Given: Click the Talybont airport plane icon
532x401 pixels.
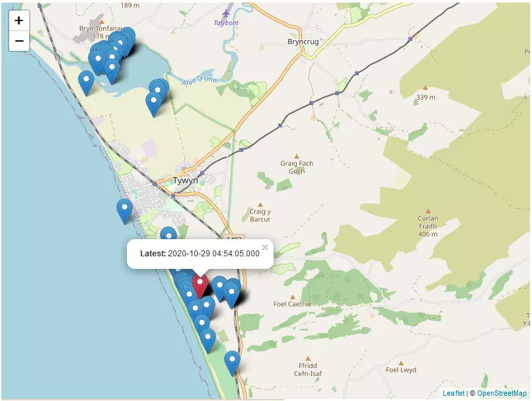Looking at the screenshot, I should (x=226, y=14).
